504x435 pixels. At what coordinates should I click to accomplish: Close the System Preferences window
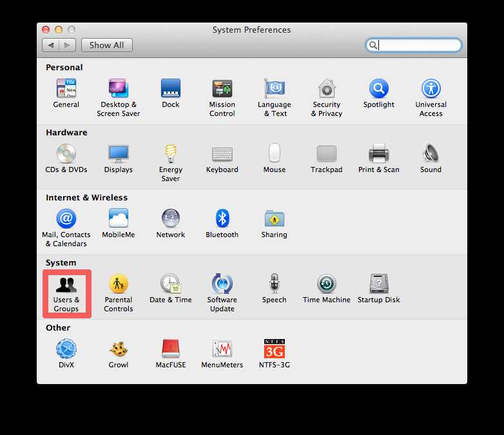coord(46,30)
